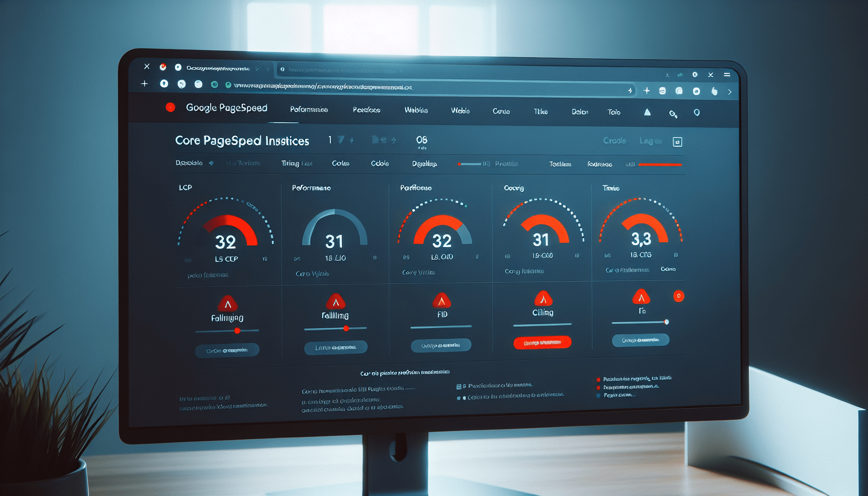This screenshot has height=496, width=868.
Task: Click the 'Croale' link in the heading row
Action: click(615, 140)
